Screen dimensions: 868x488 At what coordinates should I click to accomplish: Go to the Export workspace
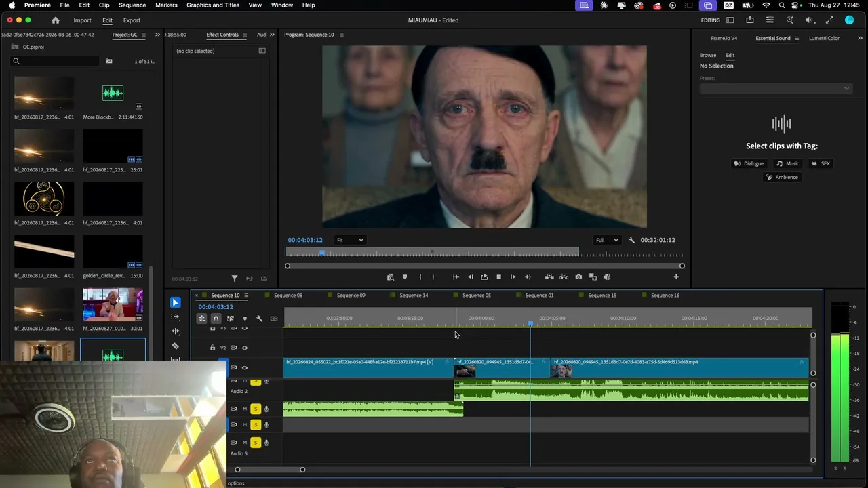tap(132, 20)
